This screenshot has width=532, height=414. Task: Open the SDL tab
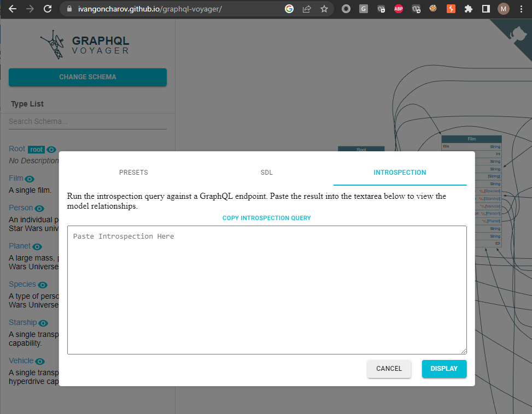point(266,172)
